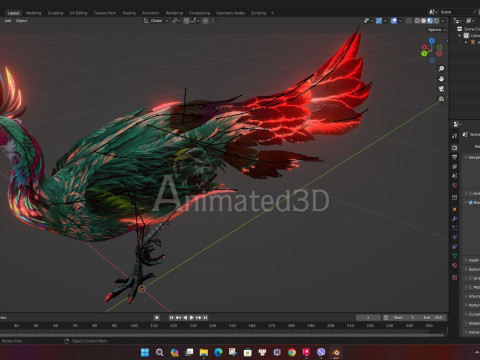Open the scene browse dropdown icon
Screen dimensions: 480x360
tap(433, 12)
